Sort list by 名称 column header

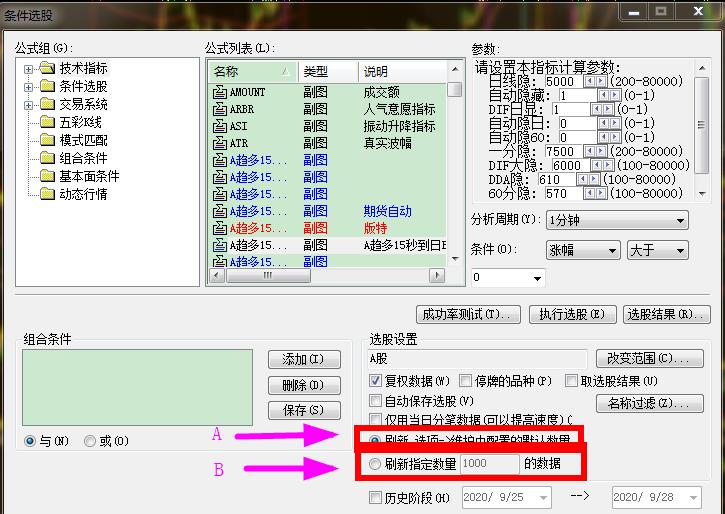251,72
